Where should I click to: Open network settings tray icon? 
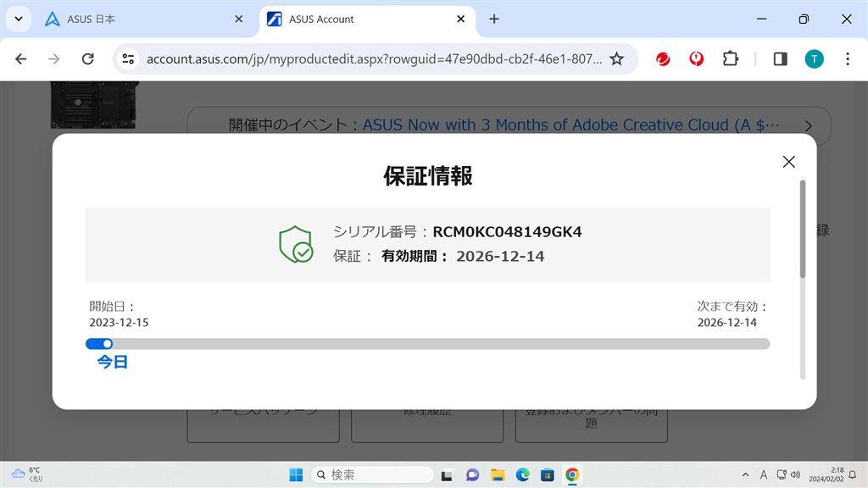781,474
